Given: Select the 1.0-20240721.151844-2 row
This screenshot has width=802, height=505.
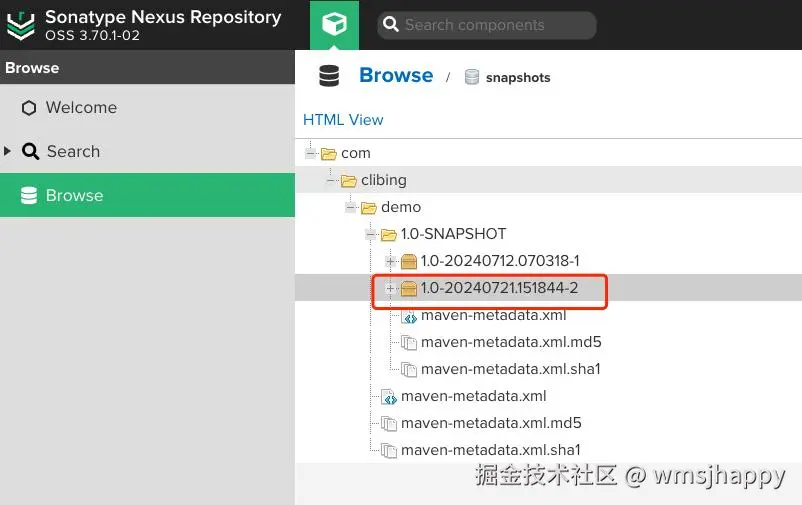Looking at the screenshot, I should 548,288.
